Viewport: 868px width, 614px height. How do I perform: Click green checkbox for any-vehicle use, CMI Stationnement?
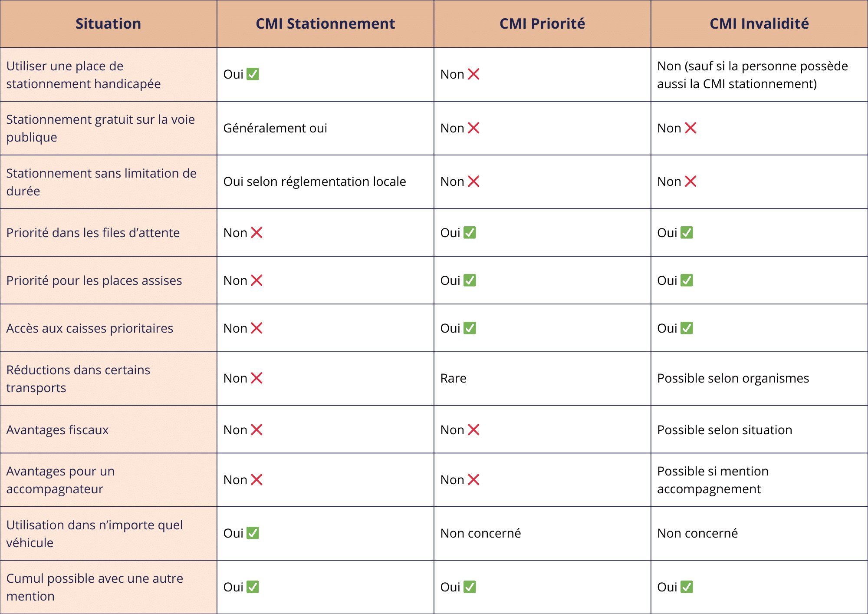tap(253, 533)
